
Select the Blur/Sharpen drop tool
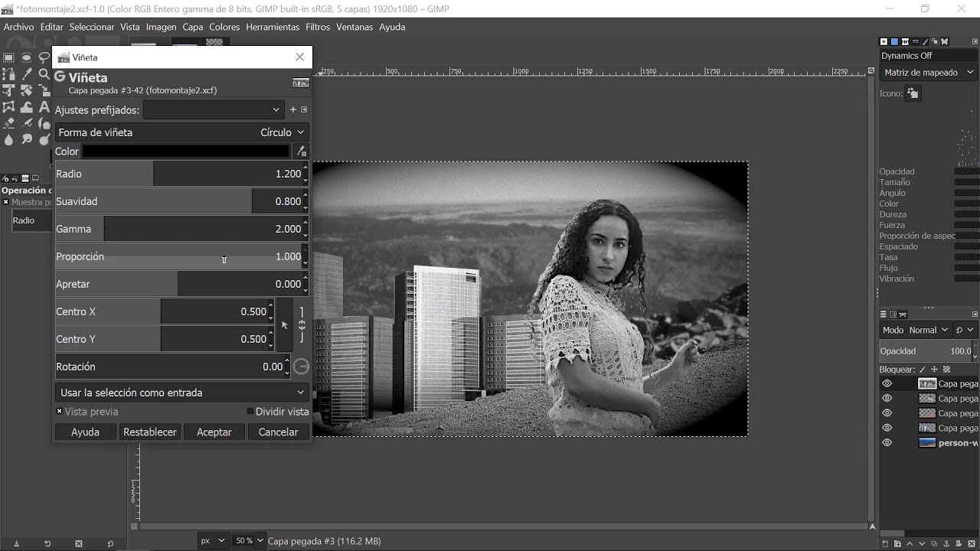click(8, 140)
